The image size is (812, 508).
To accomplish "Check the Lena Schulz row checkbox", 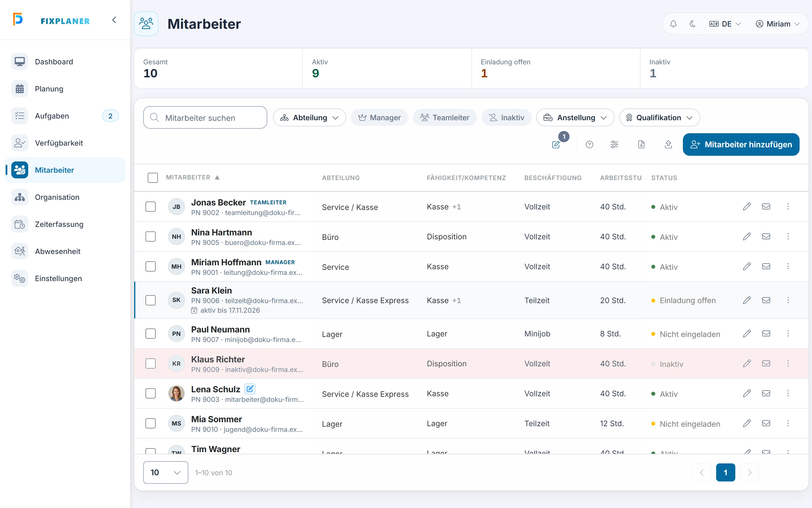I will [x=151, y=393].
